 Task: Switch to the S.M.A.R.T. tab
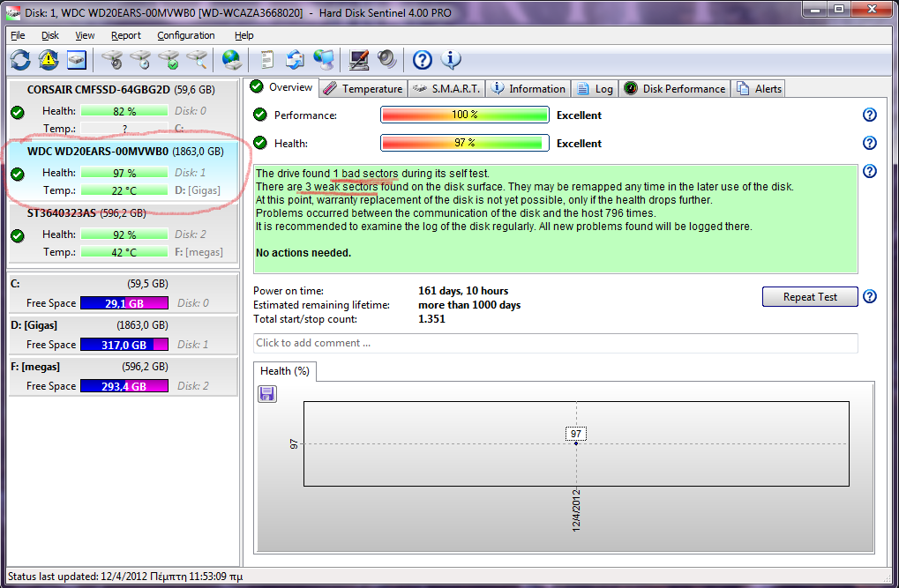[x=446, y=89]
